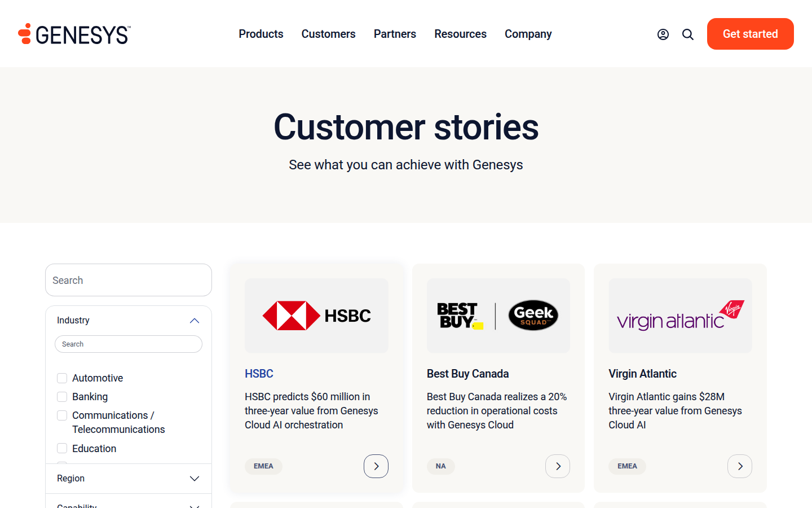This screenshot has width=812, height=508.
Task: Click the Get started button
Action: pos(750,34)
